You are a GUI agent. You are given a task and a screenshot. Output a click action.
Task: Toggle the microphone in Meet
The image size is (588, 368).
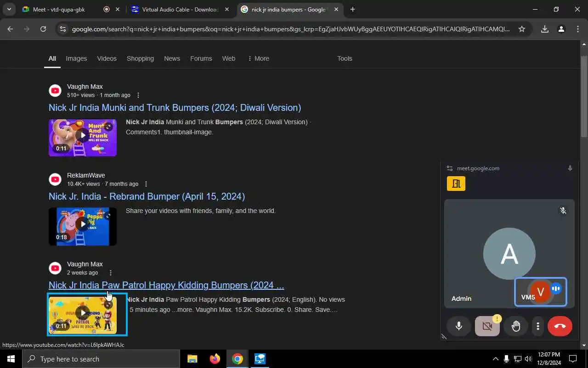point(458,326)
